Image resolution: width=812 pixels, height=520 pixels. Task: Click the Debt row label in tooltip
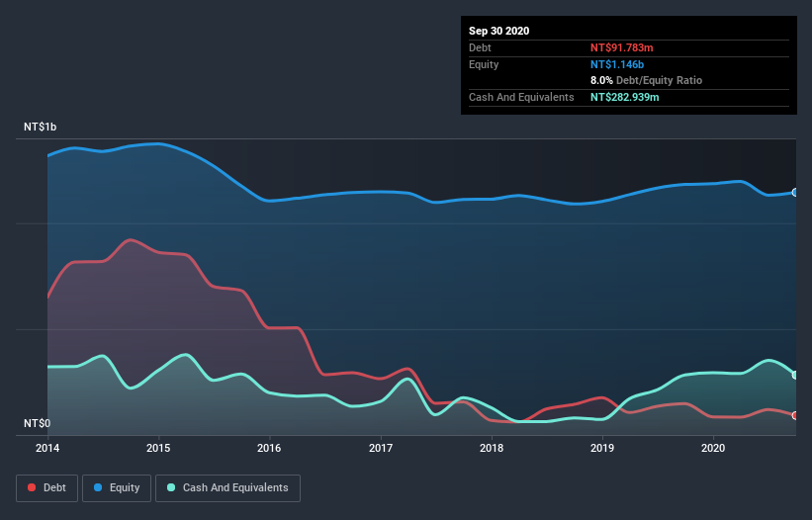(480, 47)
